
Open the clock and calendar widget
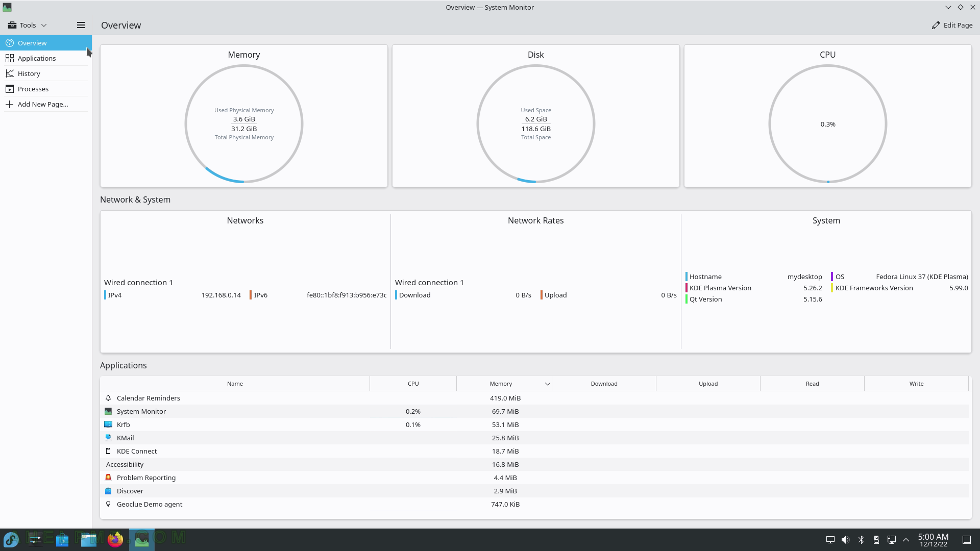pos(933,540)
